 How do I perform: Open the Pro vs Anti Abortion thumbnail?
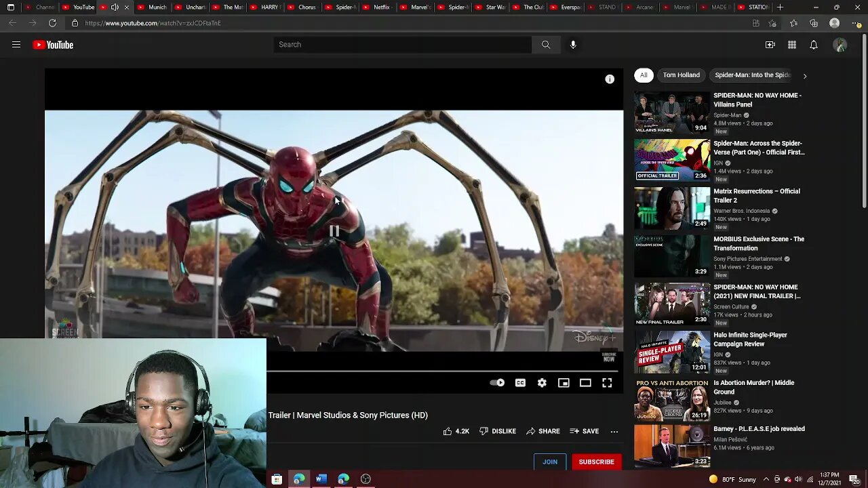click(x=672, y=400)
